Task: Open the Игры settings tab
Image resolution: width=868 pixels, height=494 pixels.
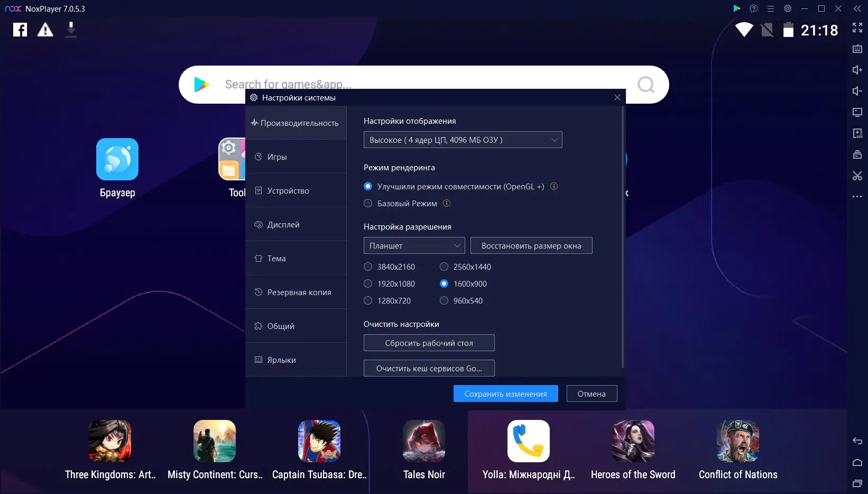Action: 296,157
